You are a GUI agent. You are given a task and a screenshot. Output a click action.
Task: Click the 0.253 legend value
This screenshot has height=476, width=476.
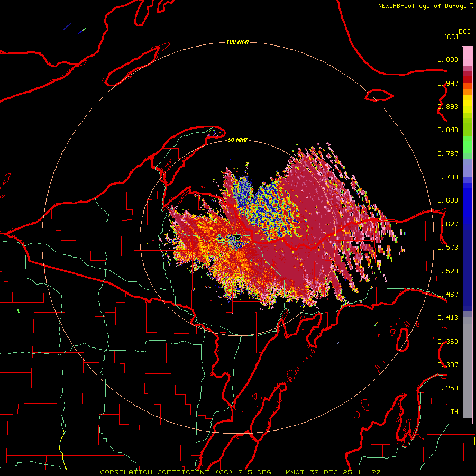click(448, 388)
